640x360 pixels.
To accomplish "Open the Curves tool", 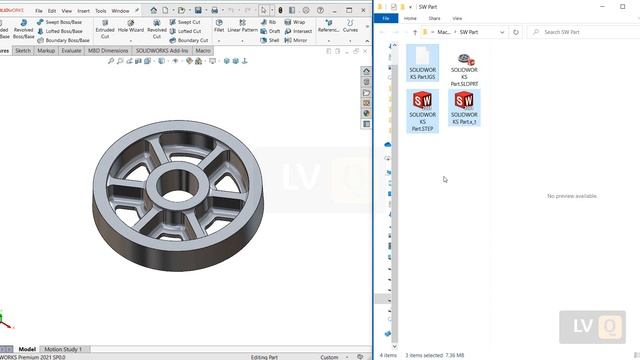I will coord(350,26).
